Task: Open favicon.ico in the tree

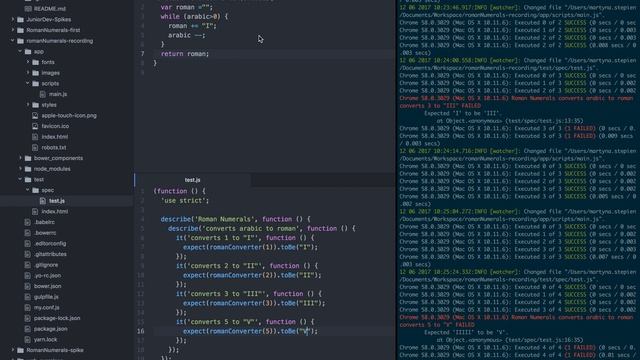Action: [55, 126]
